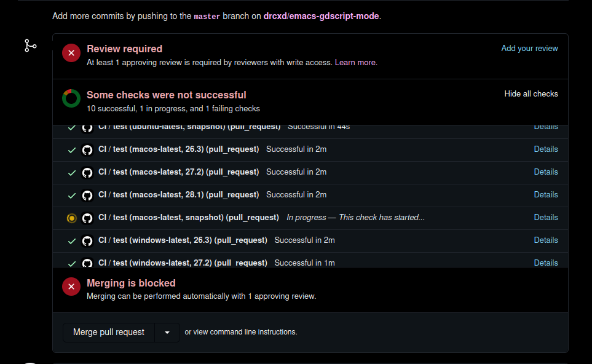
Task: Open Add your review
Action: [529, 48]
